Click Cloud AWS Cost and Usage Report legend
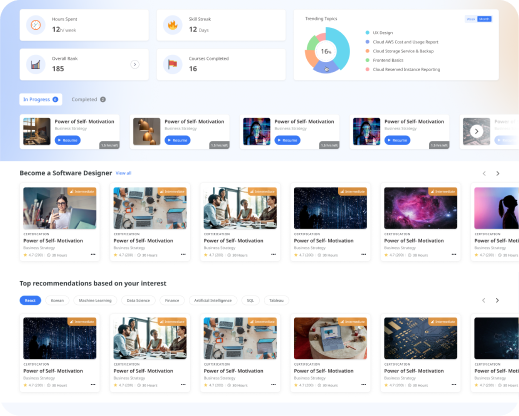Screen dimensions: 519x416 402,42
